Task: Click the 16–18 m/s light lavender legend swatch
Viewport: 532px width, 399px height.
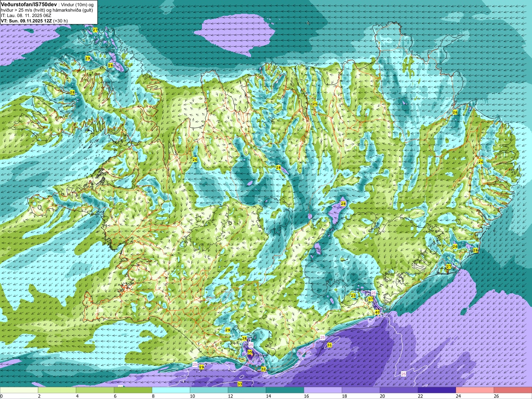Action: (323, 390)
